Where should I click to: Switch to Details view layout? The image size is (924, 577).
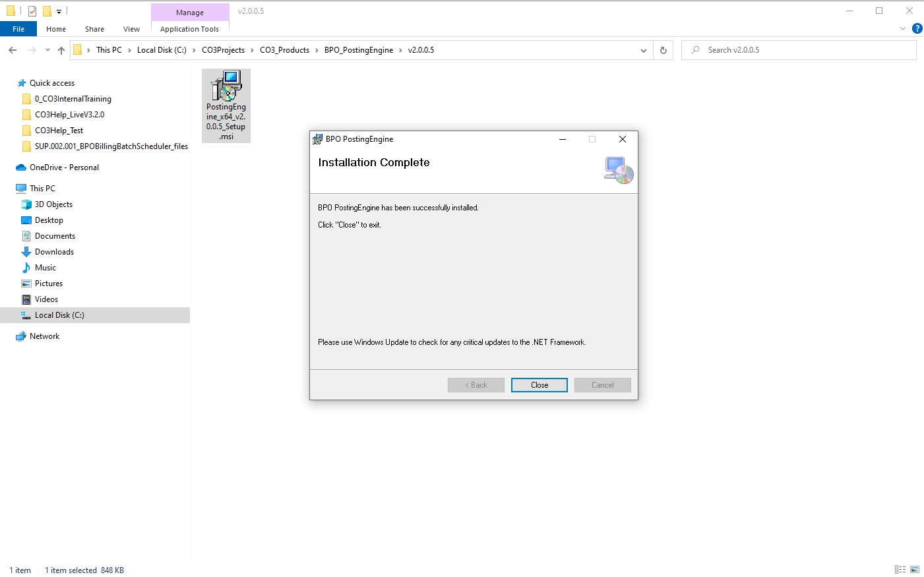click(900, 570)
